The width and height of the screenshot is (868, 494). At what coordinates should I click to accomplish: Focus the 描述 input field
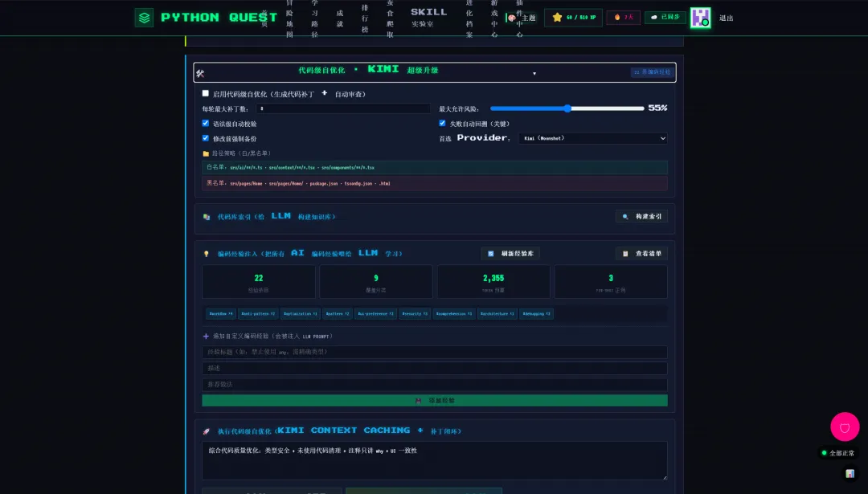pos(435,368)
